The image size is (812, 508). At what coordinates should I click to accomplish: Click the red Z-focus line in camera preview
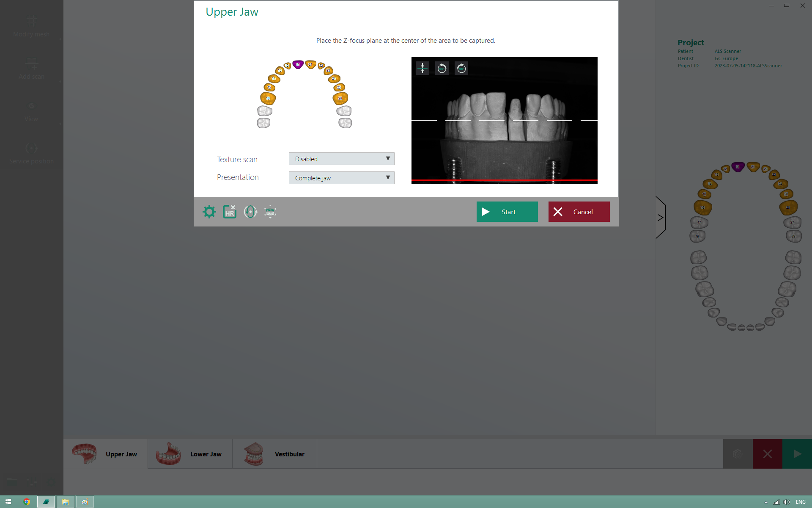pyautogui.click(x=504, y=180)
